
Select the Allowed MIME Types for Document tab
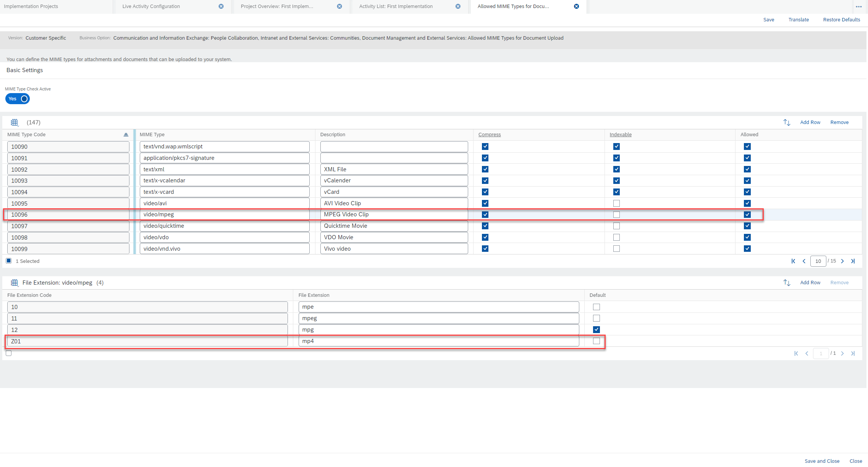click(x=513, y=6)
